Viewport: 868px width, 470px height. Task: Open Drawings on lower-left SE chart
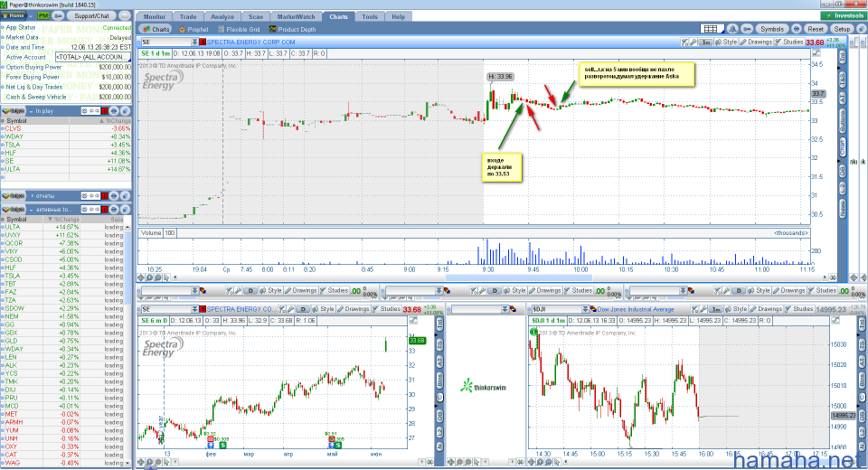coord(353,309)
